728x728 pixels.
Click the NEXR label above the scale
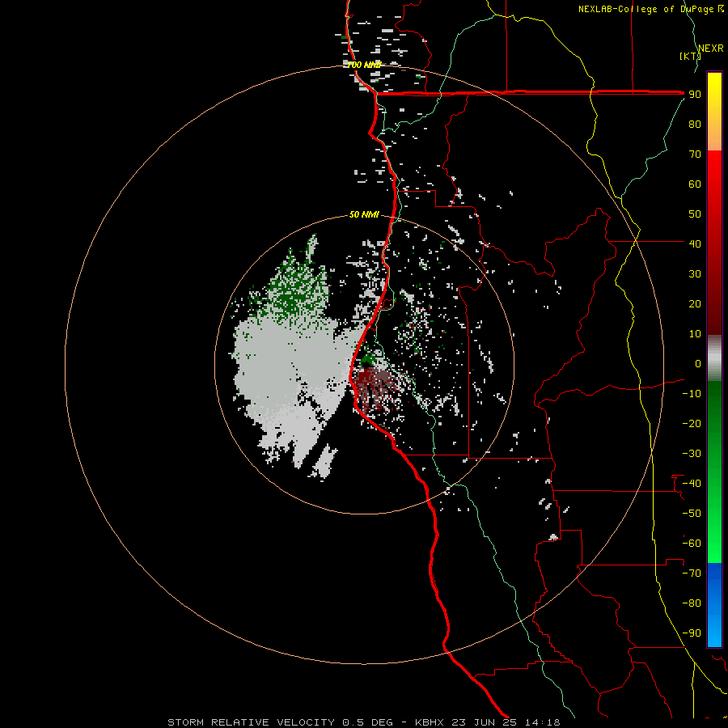click(711, 49)
